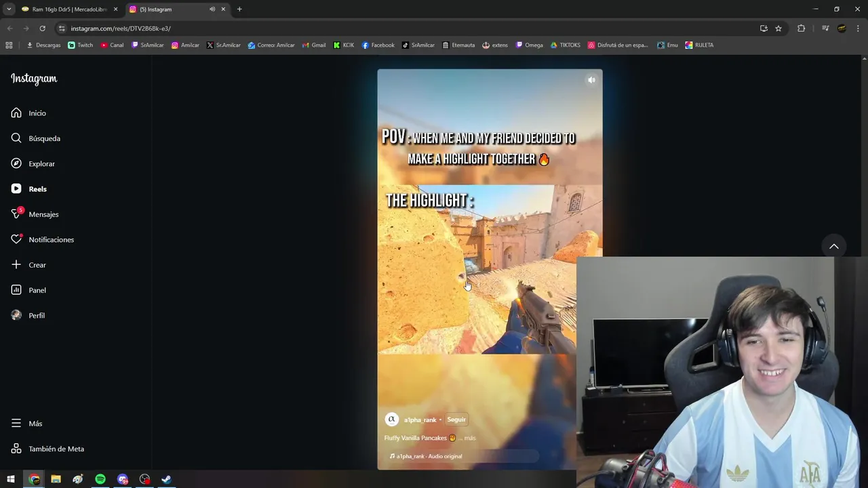Open the apps grid in bookmarks bar
This screenshot has height=488, width=868.
tap(9, 45)
